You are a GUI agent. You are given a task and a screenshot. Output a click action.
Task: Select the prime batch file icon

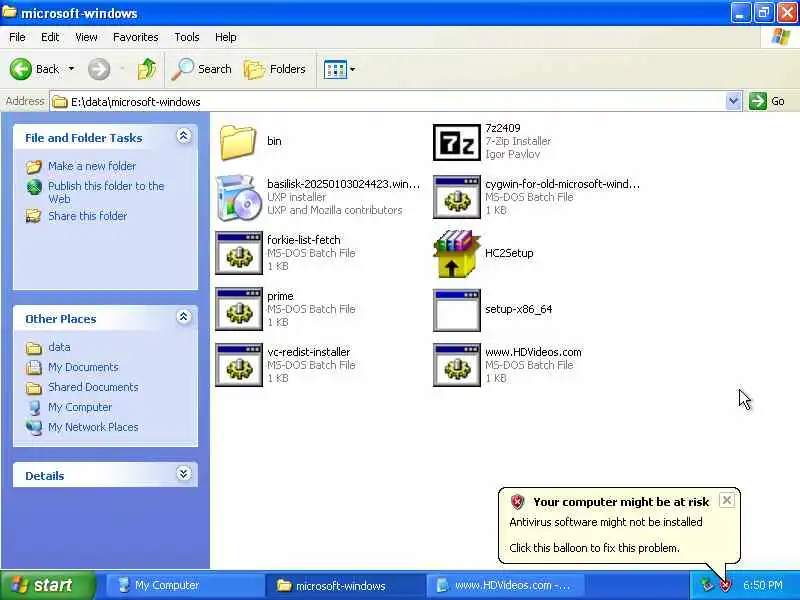pos(239,309)
